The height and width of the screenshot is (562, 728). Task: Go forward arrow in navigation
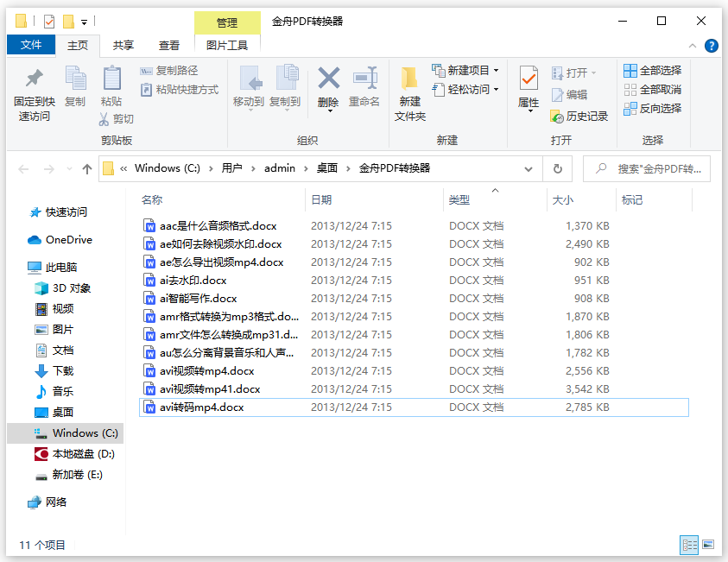(x=48, y=169)
